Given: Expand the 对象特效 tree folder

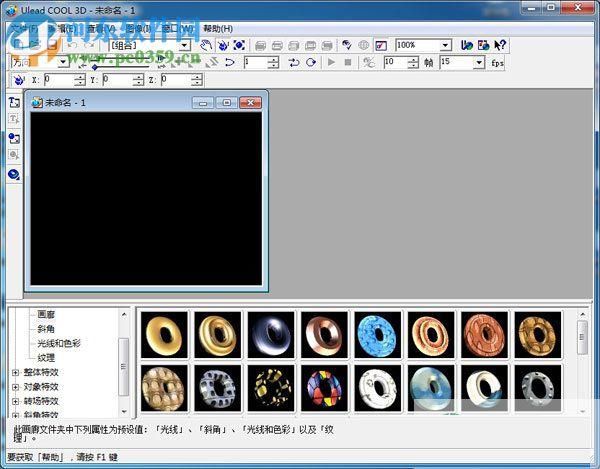Looking at the screenshot, I should [x=16, y=386].
